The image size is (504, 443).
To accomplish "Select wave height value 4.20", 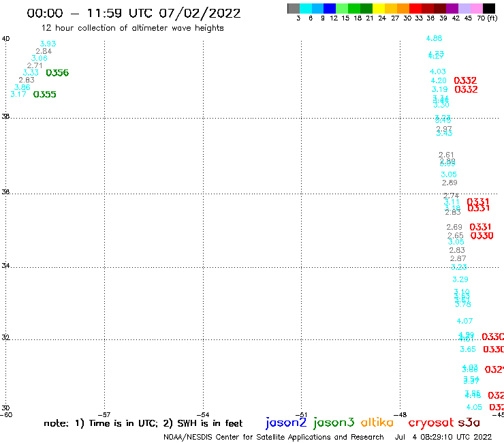I will [439, 80].
